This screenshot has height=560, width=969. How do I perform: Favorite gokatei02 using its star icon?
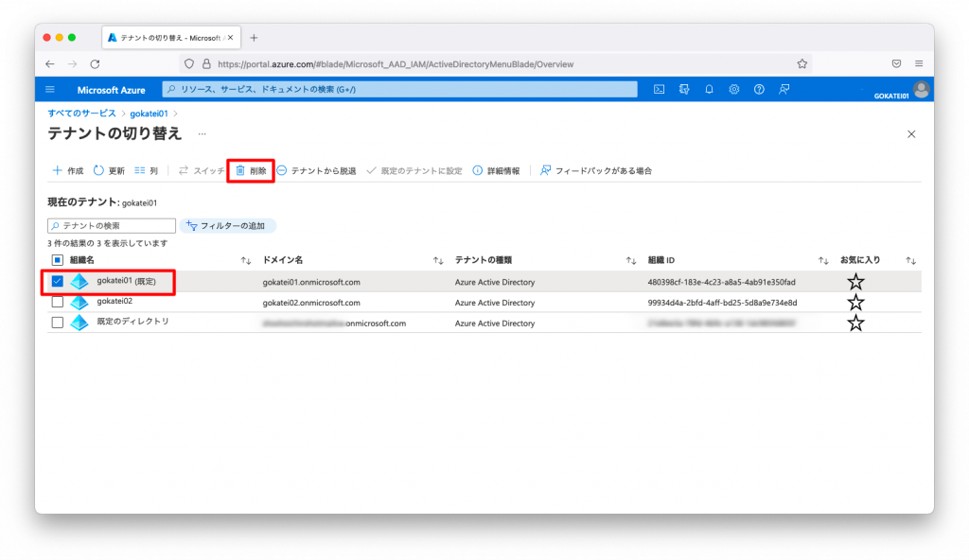click(x=855, y=303)
